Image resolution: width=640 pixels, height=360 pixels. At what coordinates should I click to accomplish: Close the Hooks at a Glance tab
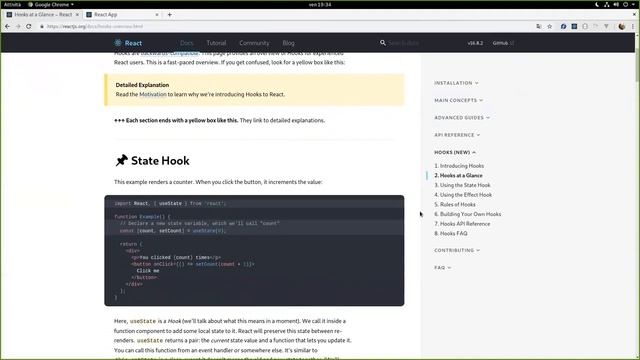[77, 14]
